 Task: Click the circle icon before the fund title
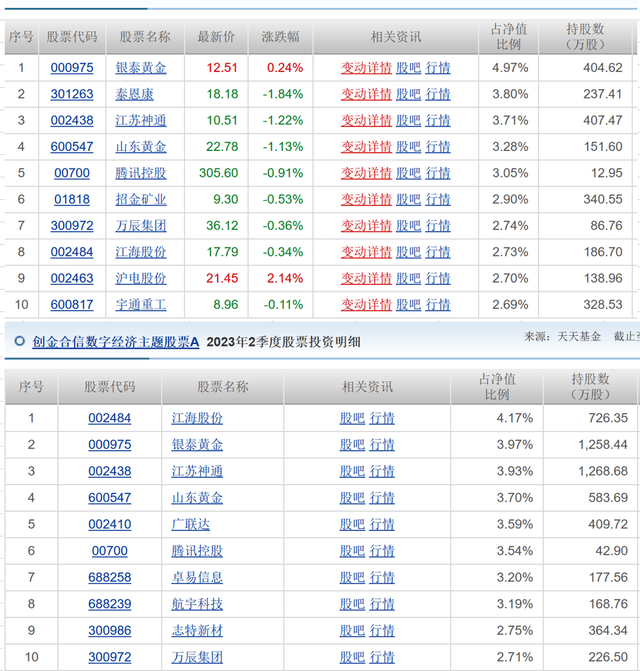pyautogui.click(x=19, y=341)
